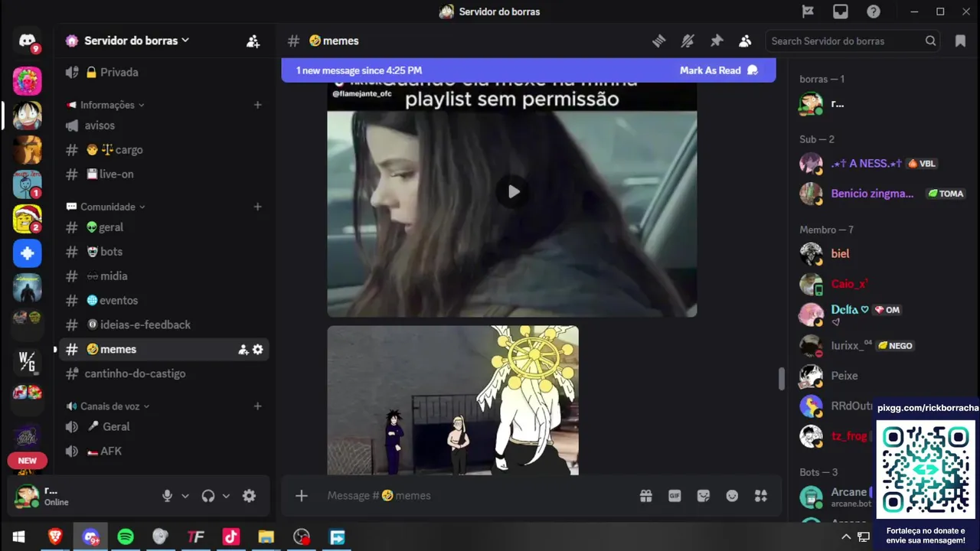This screenshot has height=551, width=980.
Task: Click invite people icon beside server name
Action: 253,41
